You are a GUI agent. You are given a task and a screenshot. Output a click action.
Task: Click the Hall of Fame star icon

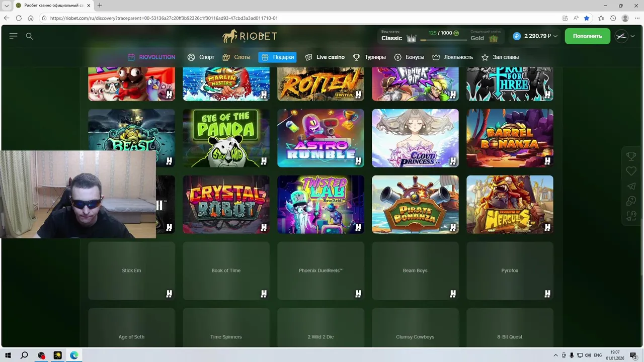coord(485,57)
